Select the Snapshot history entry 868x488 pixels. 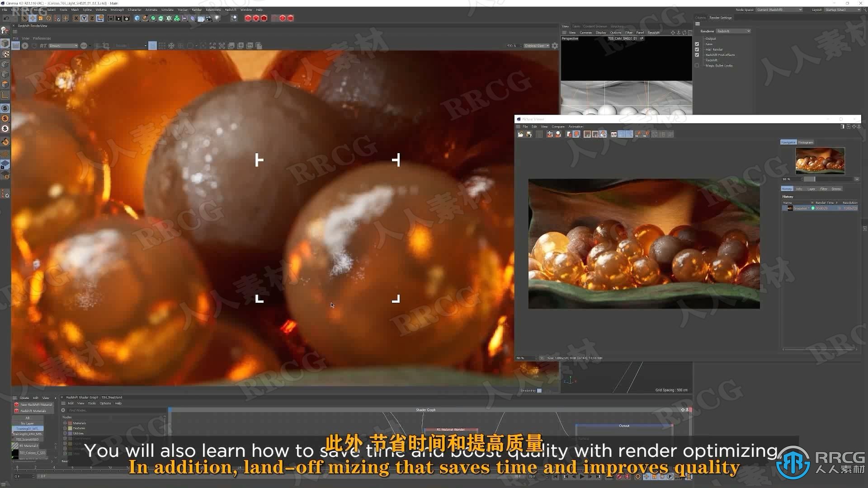(x=820, y=208)
